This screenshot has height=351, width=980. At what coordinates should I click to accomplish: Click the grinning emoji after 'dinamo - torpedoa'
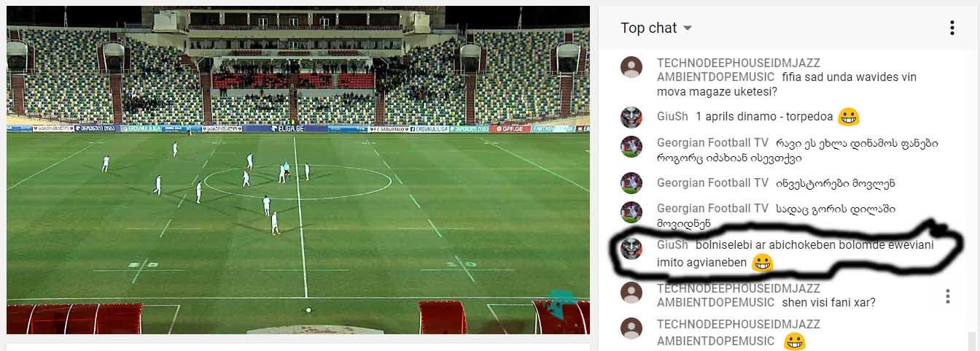(848, 117)
